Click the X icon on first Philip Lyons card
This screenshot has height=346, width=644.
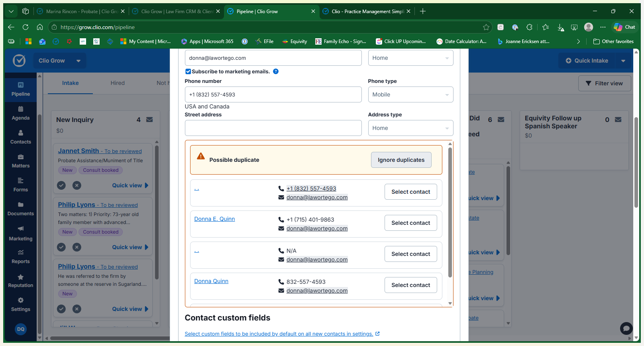pos(77,247)
